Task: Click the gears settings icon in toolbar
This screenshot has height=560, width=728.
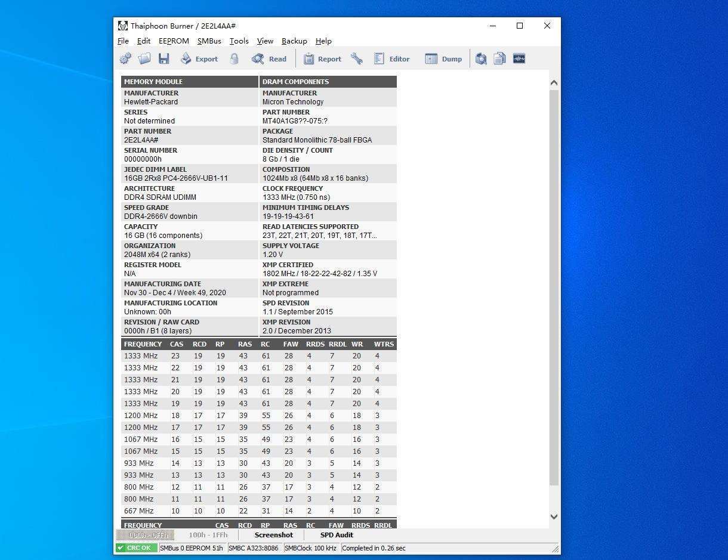Action: [x=125, y=58]
